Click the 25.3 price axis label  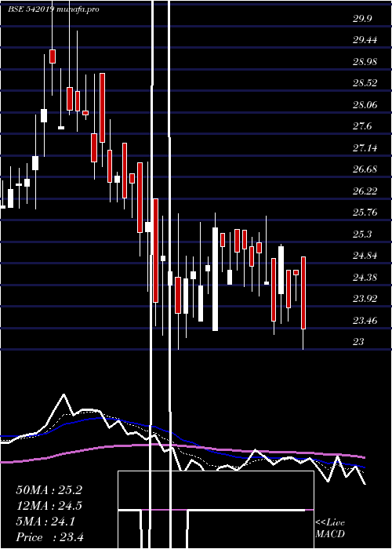362,235
